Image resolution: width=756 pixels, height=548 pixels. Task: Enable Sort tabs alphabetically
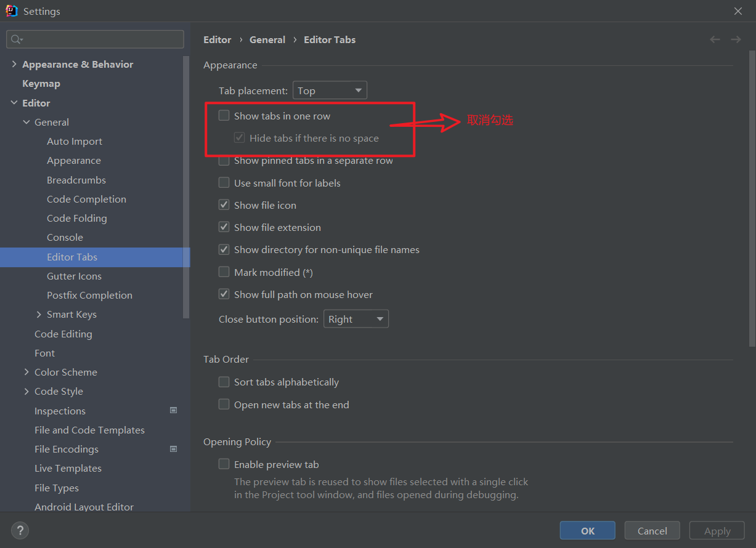tap(224, 382)
